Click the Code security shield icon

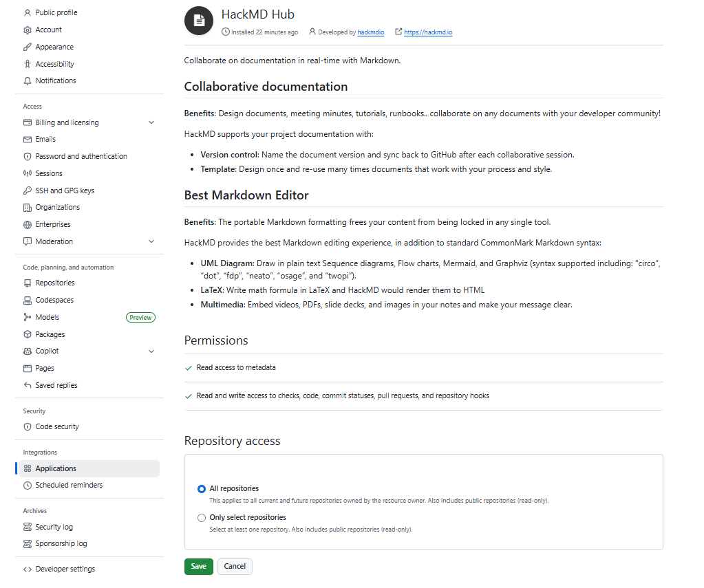[x=28, y=427]
